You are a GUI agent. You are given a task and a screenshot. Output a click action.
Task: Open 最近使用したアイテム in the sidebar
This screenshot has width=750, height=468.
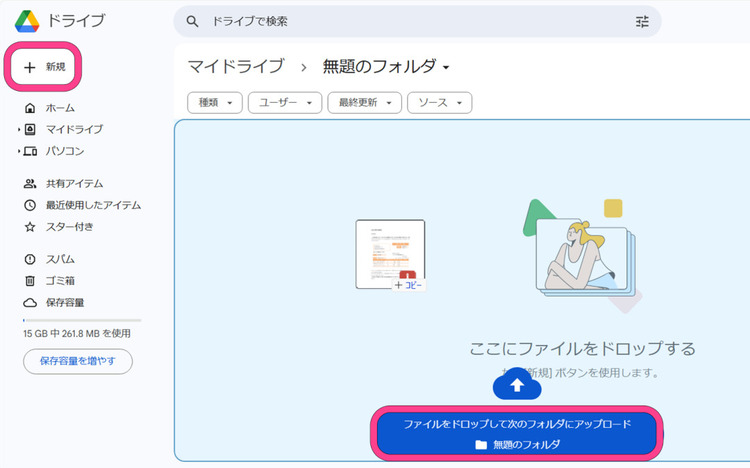[93, 205]
